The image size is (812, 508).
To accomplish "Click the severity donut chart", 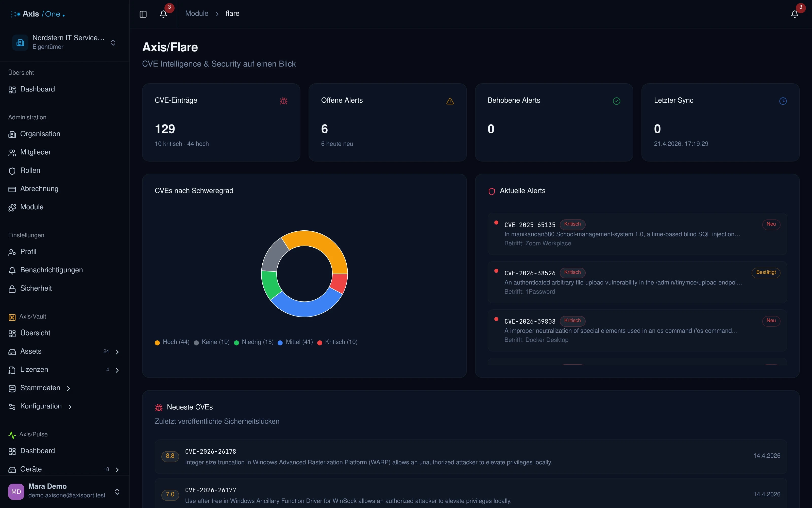I will 304,274.
